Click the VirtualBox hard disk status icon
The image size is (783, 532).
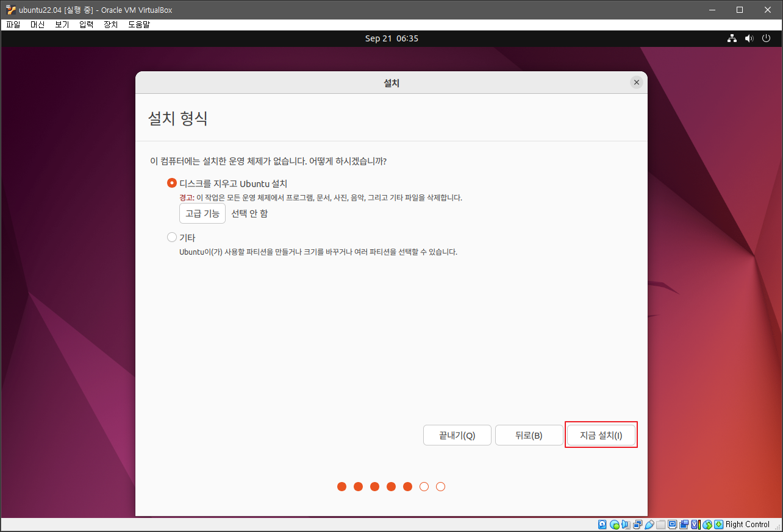[x=602, y=524]
